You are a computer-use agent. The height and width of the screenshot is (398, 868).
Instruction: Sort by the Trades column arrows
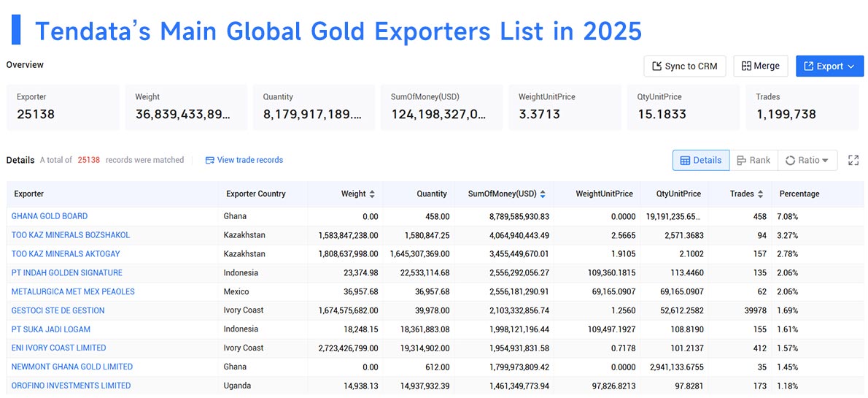(x=761, y=194)
